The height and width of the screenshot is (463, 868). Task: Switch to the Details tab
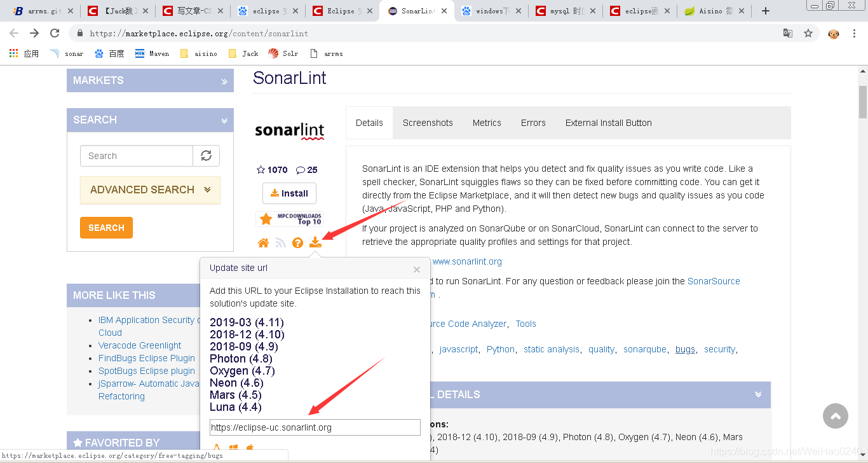pos(369,123)
